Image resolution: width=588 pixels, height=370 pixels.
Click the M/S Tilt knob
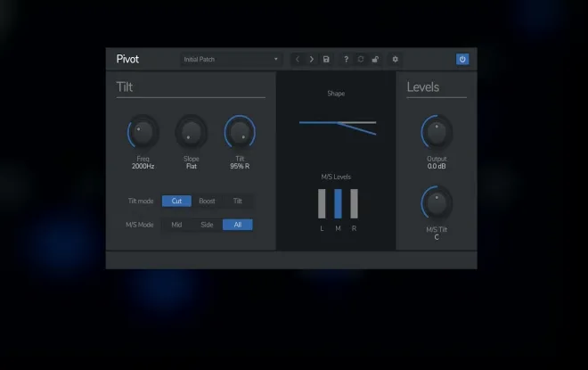437,202
